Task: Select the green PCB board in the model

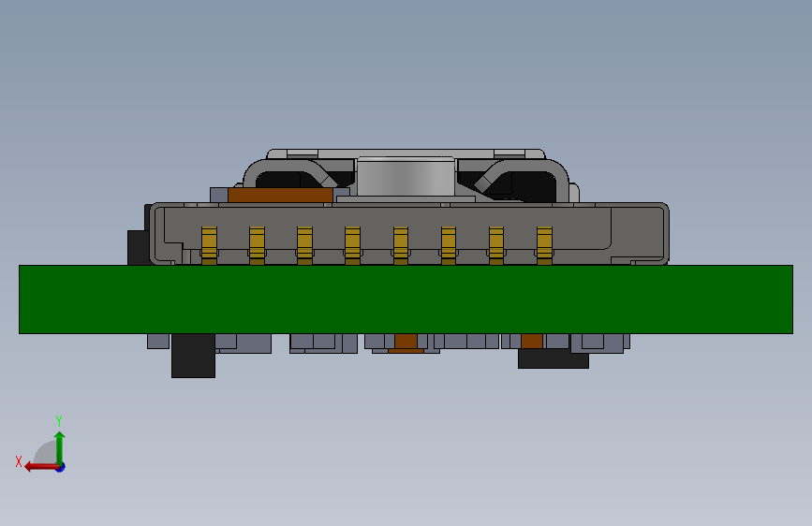Action: coord(406,300)
